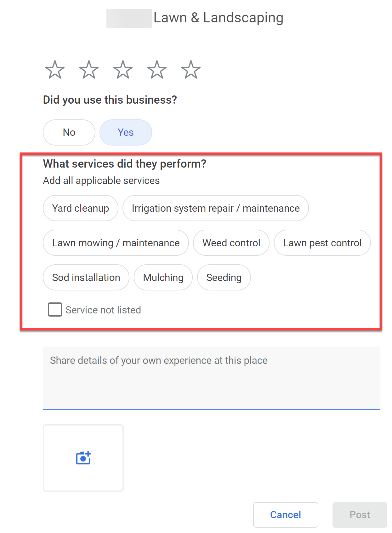The height and width of the screenshot is (533, 392).
Task: Select Yes for business usage question
Action: pyautogui.click(x=126, y=132)
